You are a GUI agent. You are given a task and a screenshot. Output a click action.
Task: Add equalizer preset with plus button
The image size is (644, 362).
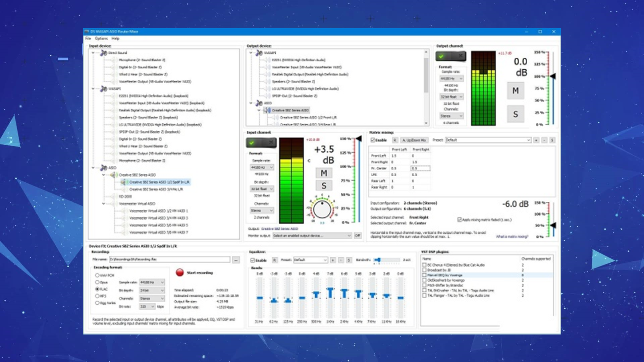point(333,260)
